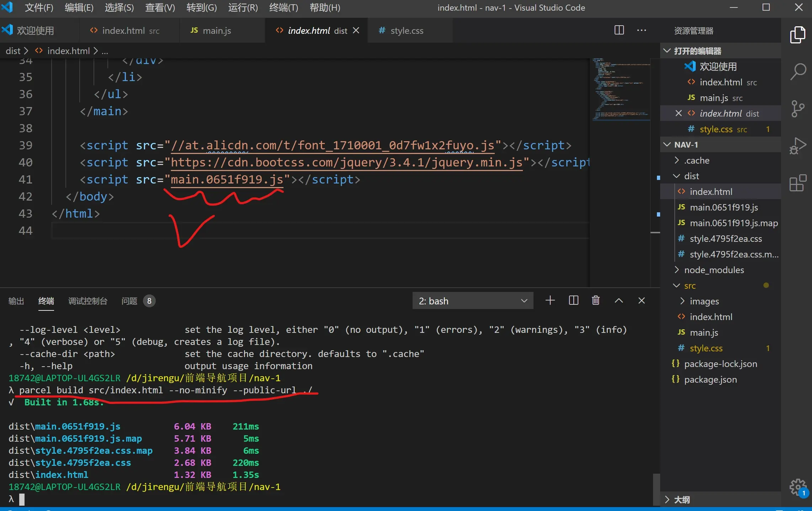Viewport: 812px width, 511px height.
Task: Open the Explorer activity bar icon
Action: point(797,35)
